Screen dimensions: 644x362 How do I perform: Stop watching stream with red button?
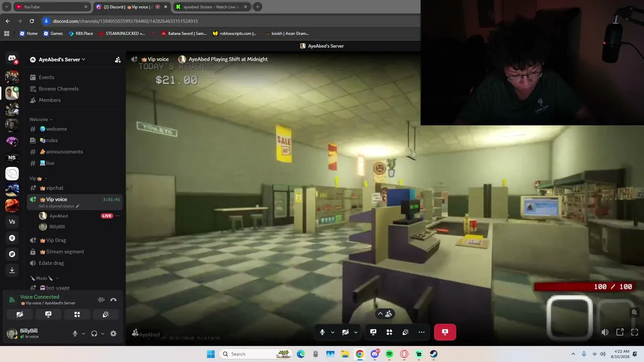point(445,332)
